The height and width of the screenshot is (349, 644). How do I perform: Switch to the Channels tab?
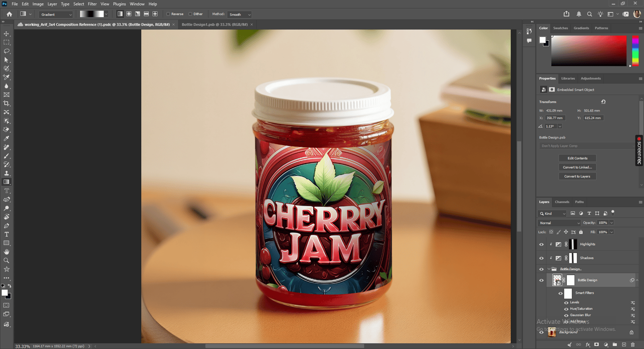tap(562, 202)
